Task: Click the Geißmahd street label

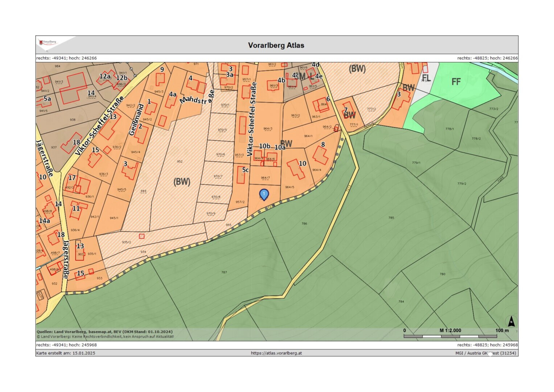Action: click(136, 120)
